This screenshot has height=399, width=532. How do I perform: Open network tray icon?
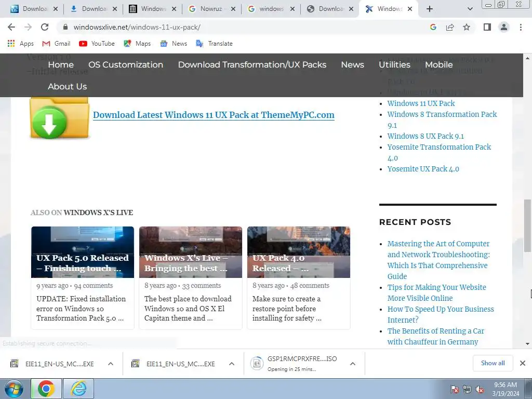(x=467, y=389)
